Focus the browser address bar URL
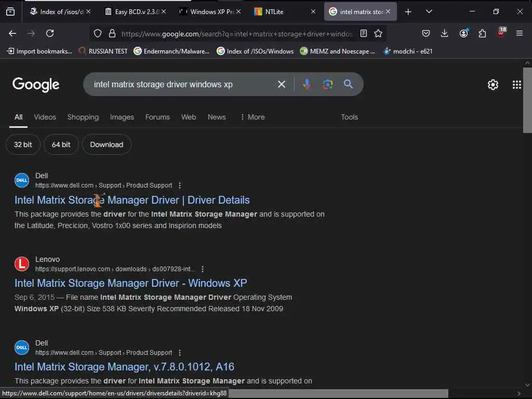This screenshot has height=399, width=532. [237, 34]
